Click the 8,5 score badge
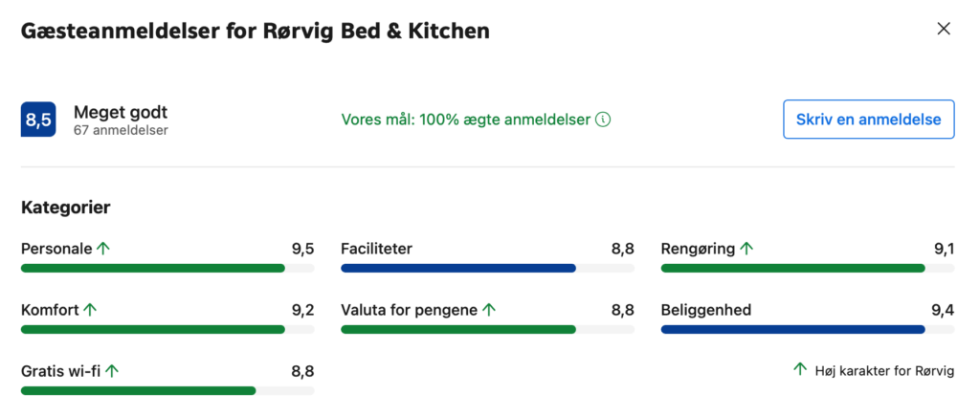This screenshot has width=980, height=417. click(39, 120)
